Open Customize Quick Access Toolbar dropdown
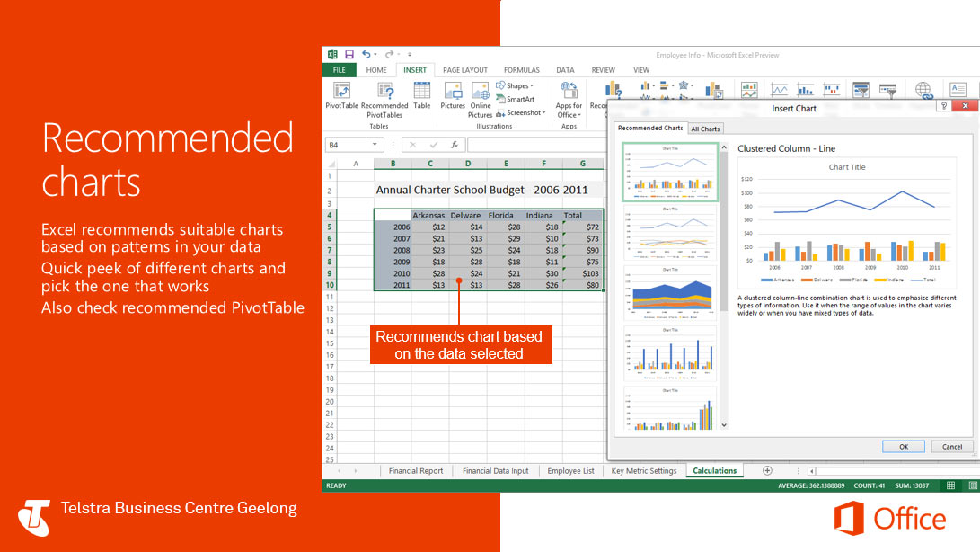Screen dimensions: 980x552 [410, 55]
